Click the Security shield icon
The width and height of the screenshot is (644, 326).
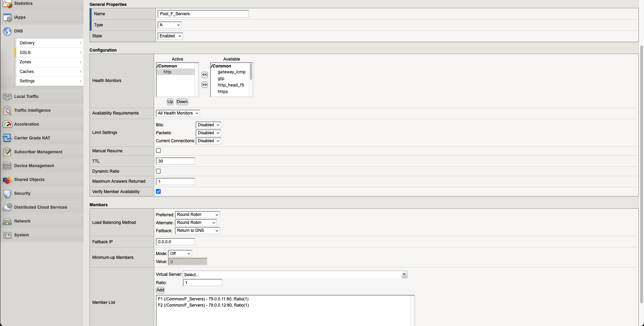[7, 193]
